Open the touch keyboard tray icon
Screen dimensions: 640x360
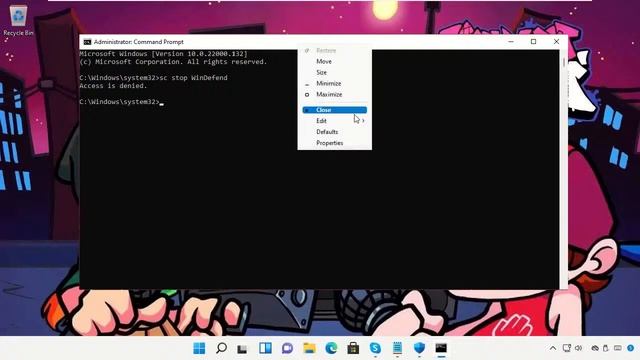click(618, 348)
